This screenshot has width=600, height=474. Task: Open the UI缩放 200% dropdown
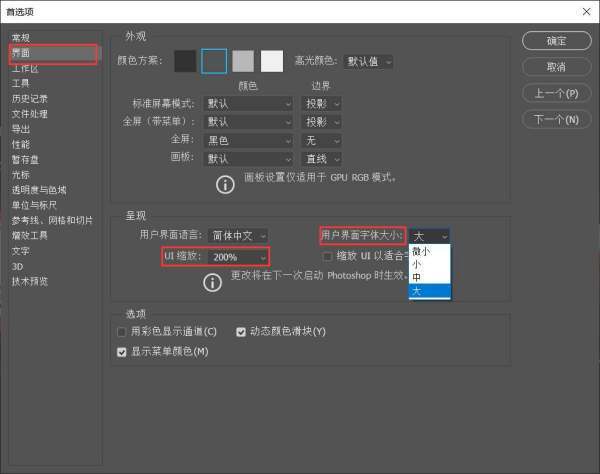[x=238, y=257]
